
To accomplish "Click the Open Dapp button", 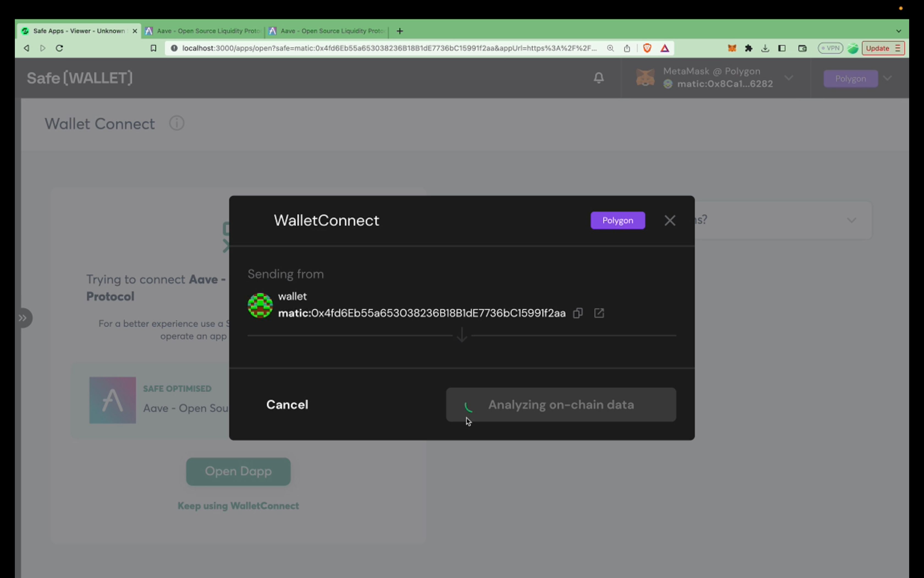I will (x=238, y=471).
